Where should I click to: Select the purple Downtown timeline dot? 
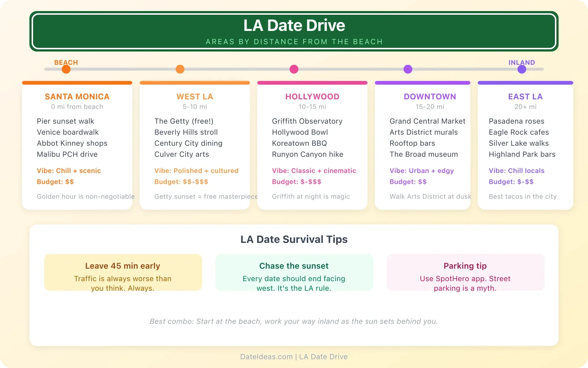pos(408,69)
